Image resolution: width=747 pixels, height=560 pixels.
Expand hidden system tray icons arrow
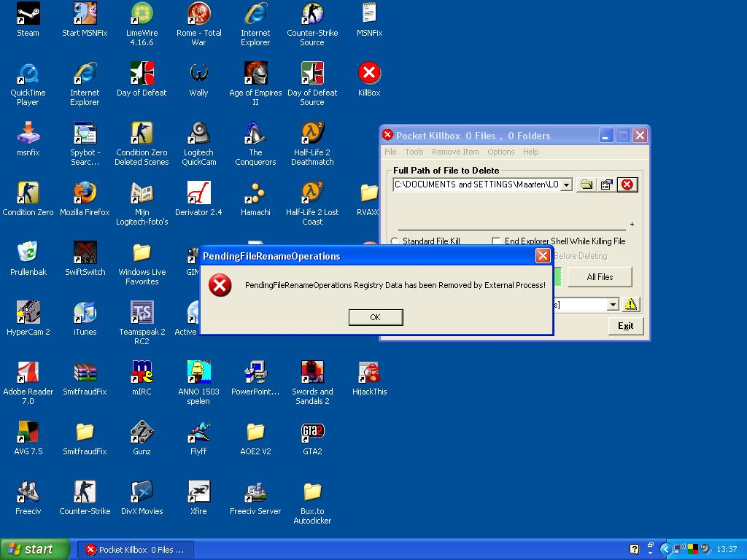click(665, 550)
